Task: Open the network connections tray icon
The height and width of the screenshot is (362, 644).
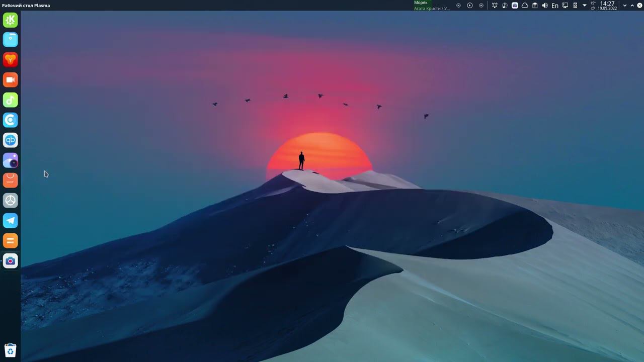Action: click(x=565, y=6)
